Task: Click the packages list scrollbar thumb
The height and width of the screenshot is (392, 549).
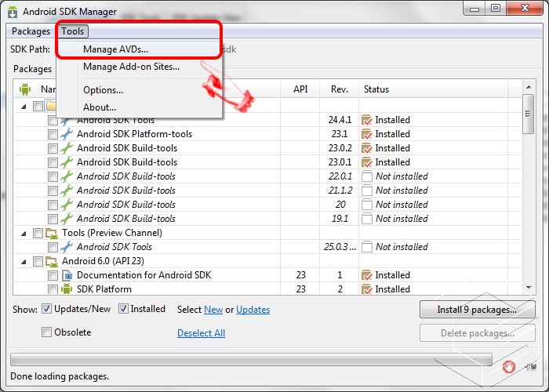Action: pyautogui.click(x=528, y=114)
